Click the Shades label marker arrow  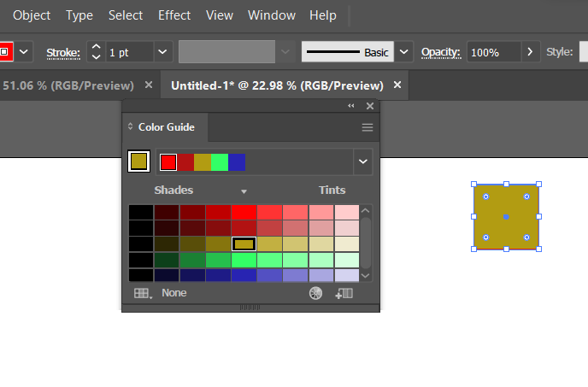pyautogui.click(x=244, y=191)
